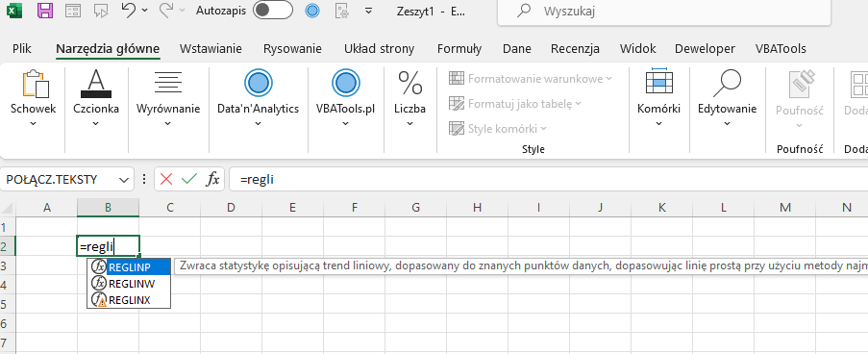
Task: Expand the Data'n'Analytics group chevron
Action: click(258, 123)
